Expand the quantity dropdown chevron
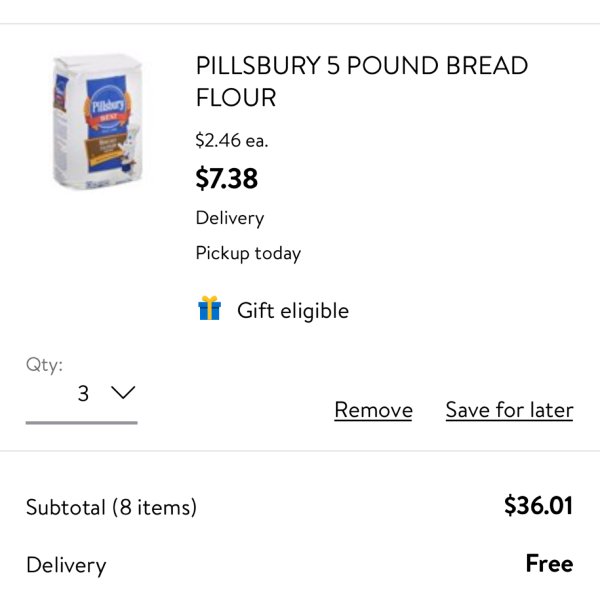 point(123,393)
